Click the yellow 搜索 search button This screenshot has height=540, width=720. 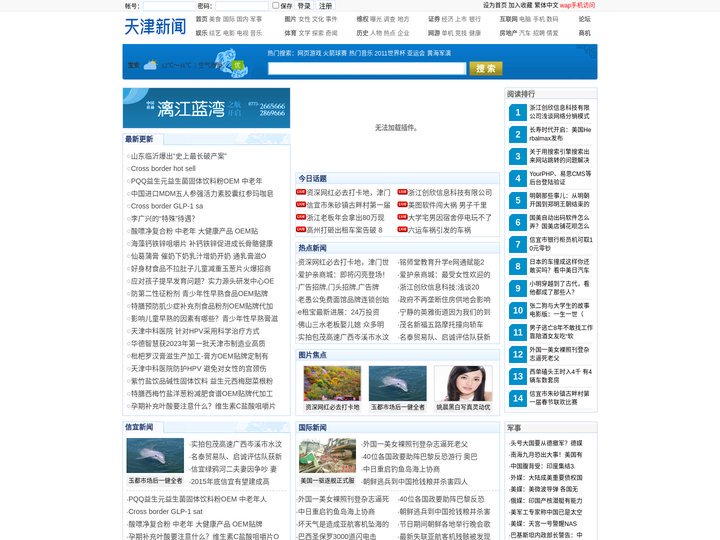tap(486, 68)
